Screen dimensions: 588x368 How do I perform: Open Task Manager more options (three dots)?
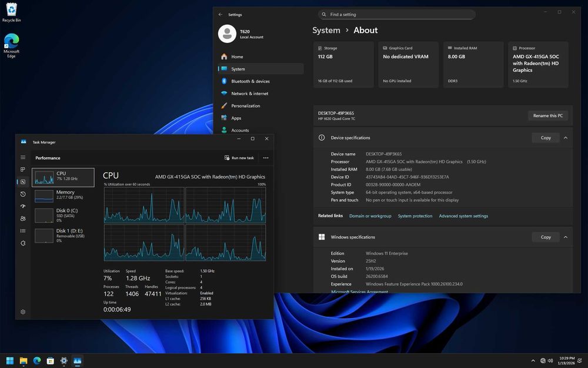[266, 158]
